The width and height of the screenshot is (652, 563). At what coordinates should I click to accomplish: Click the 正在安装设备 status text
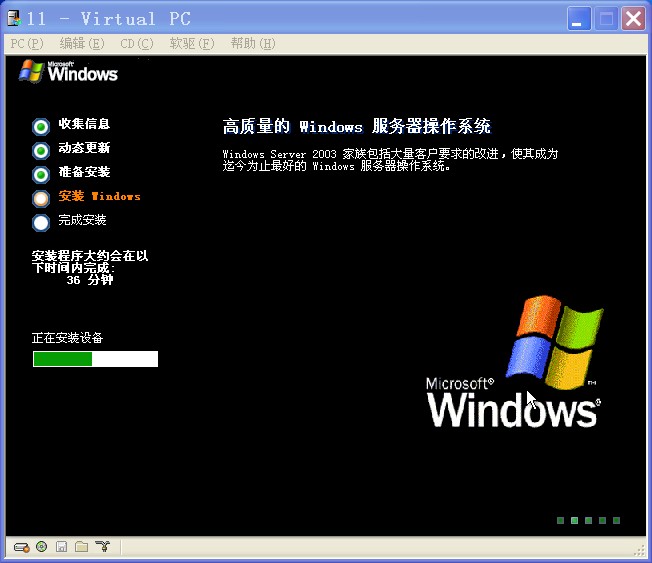click(67, 338)
